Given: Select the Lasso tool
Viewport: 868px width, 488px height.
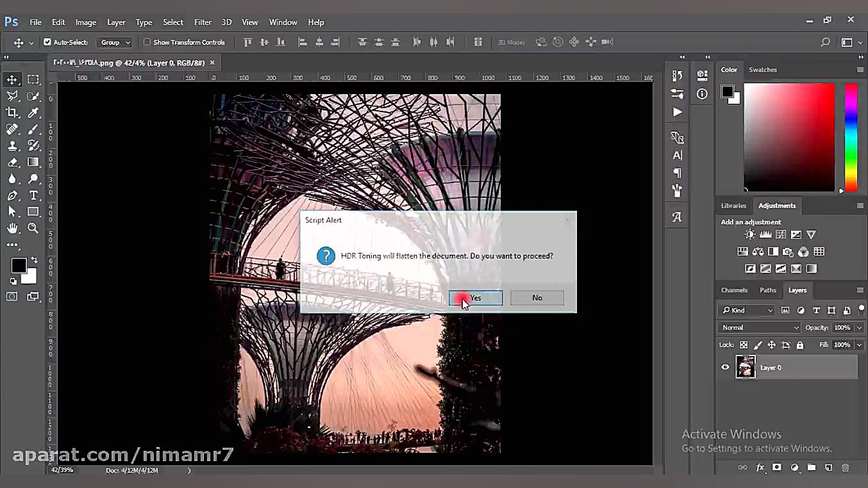Looking at the screenshot, I should (13, 96).
